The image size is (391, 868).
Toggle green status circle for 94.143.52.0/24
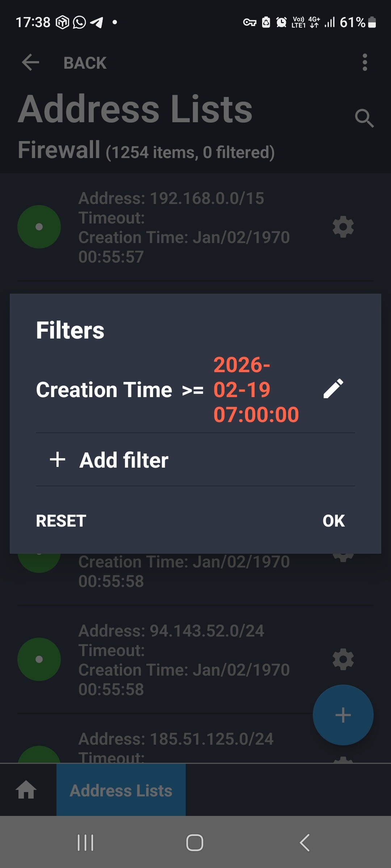[x=39, y=659]
